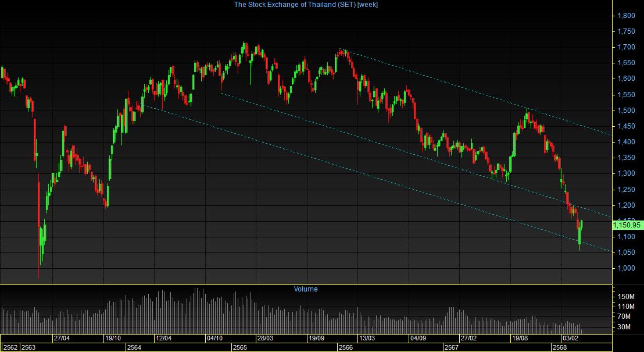Click the 1,050 price axis label
This screenshot has height=352, width=644.
627,253
